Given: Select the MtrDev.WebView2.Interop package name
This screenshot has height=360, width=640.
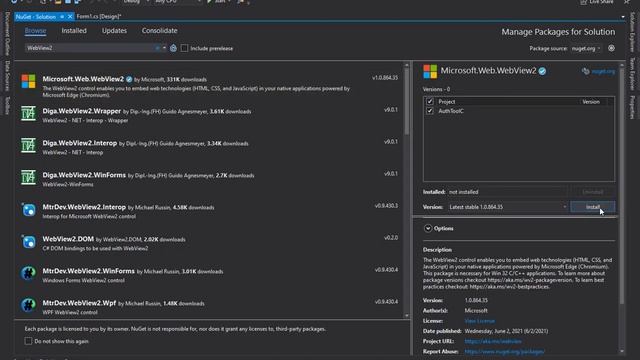Looking at the screenshot, I should (x=84, y=207).
